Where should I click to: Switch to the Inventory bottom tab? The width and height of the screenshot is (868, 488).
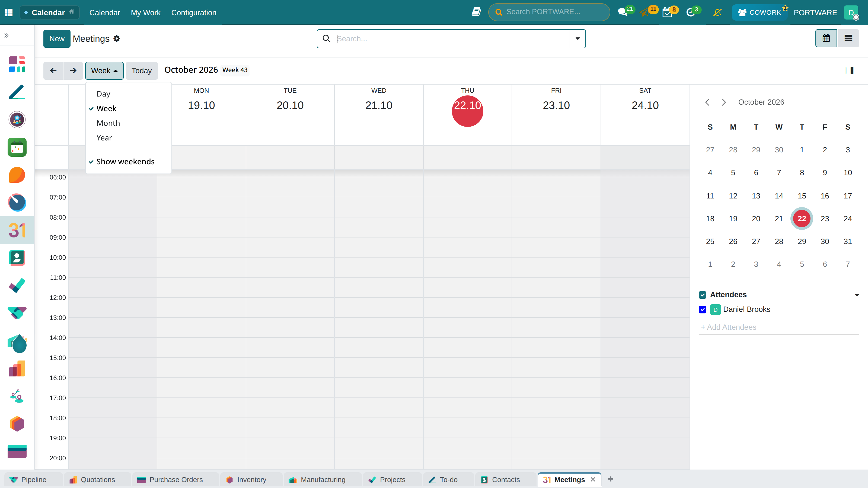[x=251, y=480]
